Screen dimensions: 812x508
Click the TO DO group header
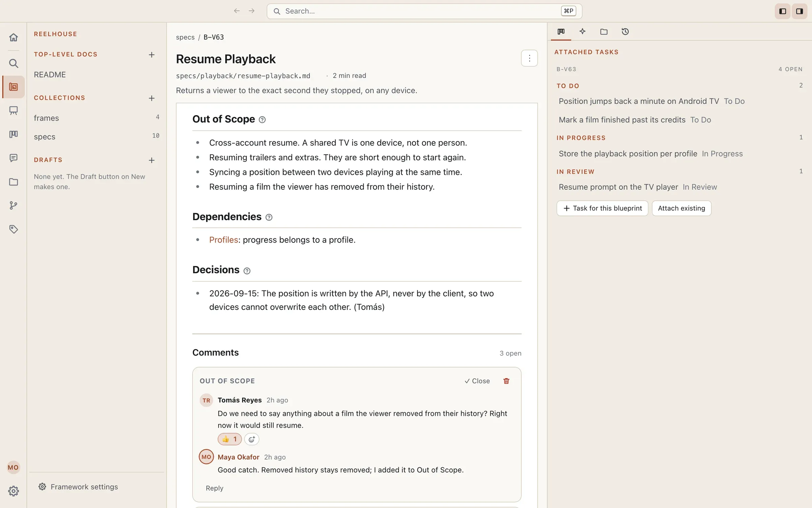point(568,86)
